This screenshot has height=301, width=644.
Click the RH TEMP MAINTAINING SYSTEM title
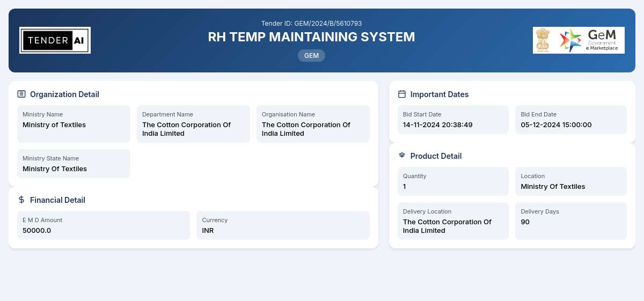click(x=311, y=37)
